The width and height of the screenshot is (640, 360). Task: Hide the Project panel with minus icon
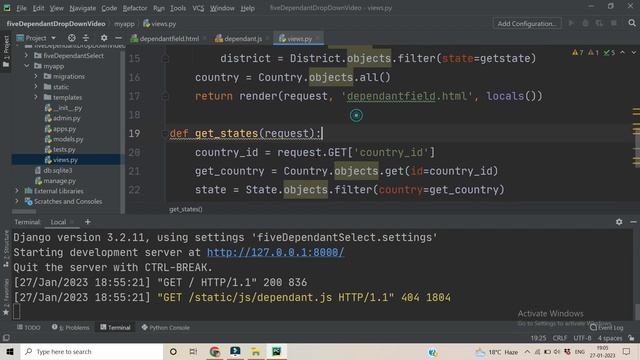point(118,38)
